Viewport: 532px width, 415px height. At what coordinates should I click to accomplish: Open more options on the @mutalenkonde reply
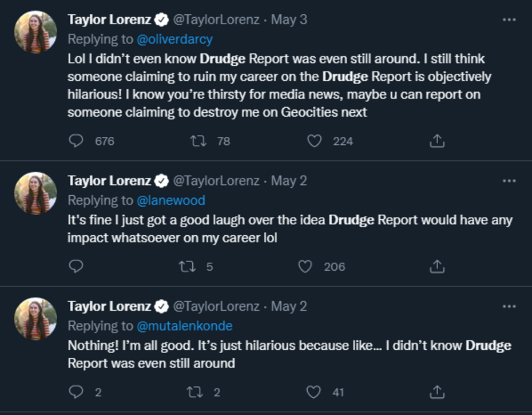tap(509, 306)
